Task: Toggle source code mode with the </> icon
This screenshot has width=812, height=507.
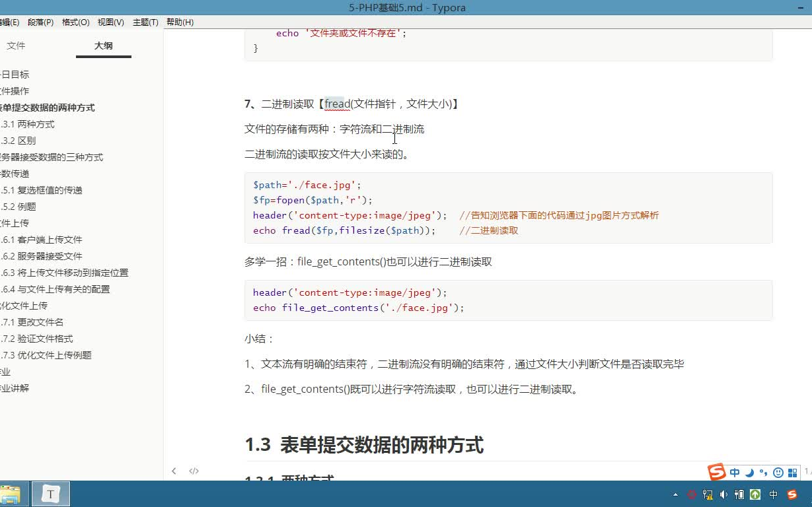Action: 193,471
